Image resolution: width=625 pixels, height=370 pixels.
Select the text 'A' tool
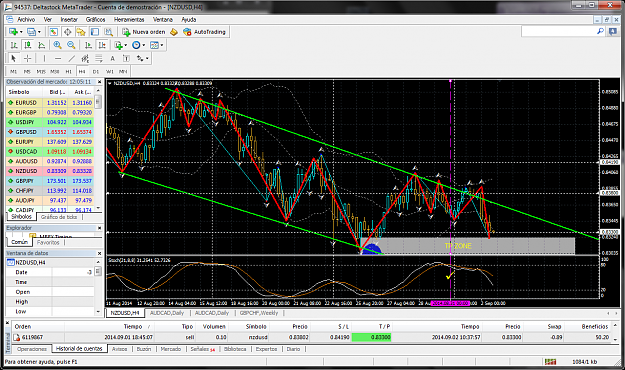[x=112, y=59]
